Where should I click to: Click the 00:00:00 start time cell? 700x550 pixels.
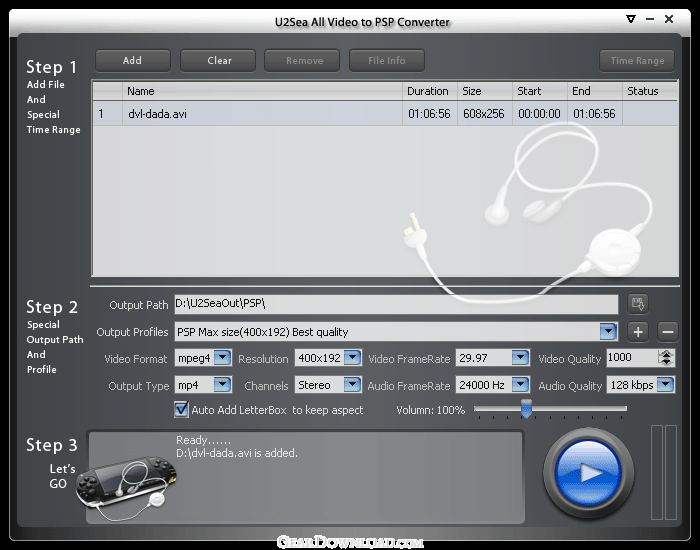pos(539,114)
